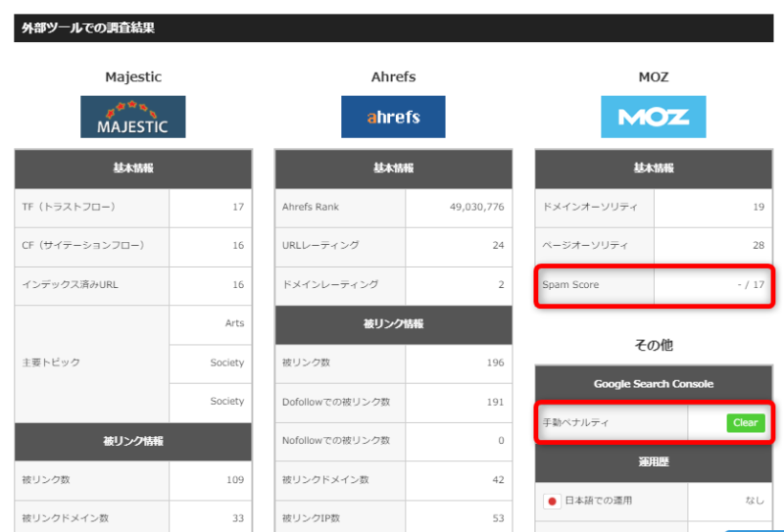Select the Dofollowでの被リンク数 label
Viewport: 784px width, 532px height.
tap(336, 402)
